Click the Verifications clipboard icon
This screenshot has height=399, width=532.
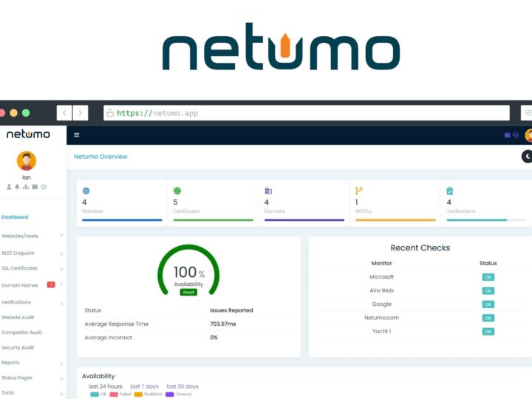click(x=449, y=191)
